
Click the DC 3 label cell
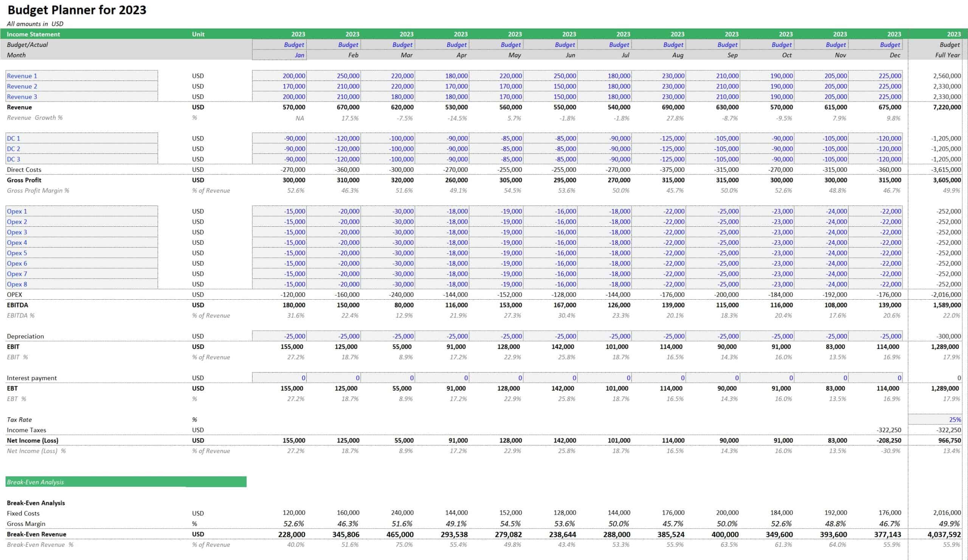[x=81, y=159]
